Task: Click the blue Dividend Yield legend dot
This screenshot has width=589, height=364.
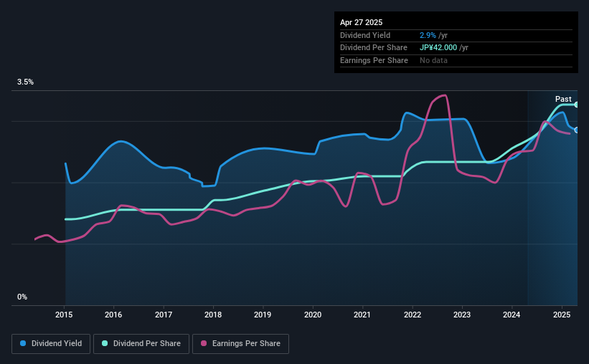Action: pyautogui.click(x=23, y=343)
